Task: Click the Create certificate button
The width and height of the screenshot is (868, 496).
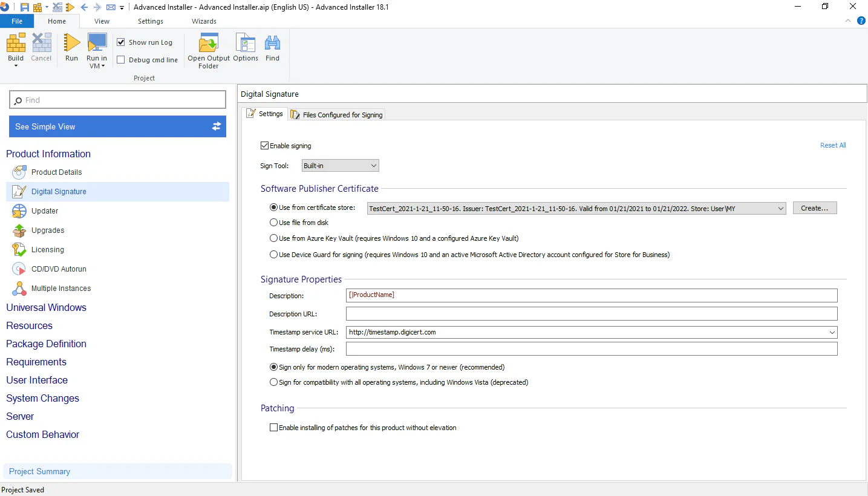Action: pyautogui.click(x=814, y=207)
